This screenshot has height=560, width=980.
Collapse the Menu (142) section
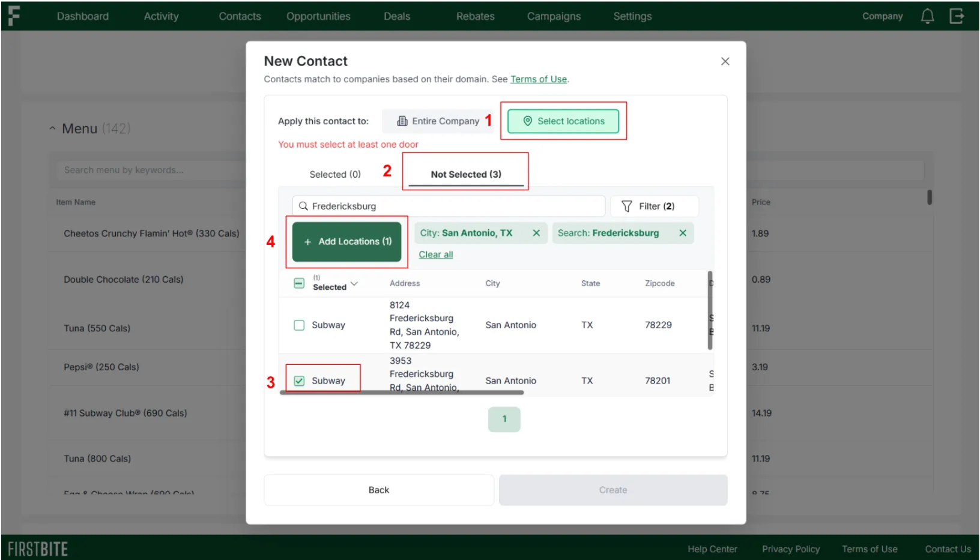tap(52, 128)
